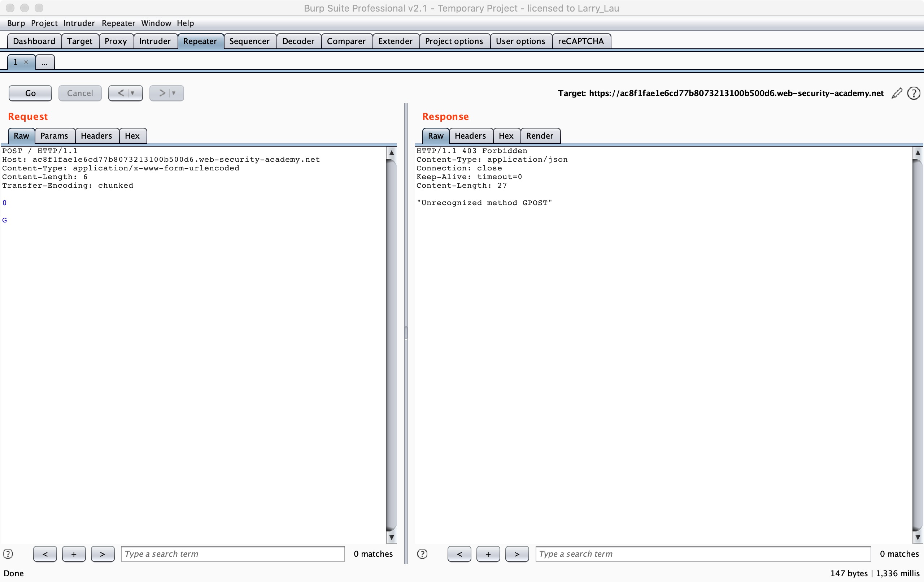Find previous match in response search

(459, 553)
